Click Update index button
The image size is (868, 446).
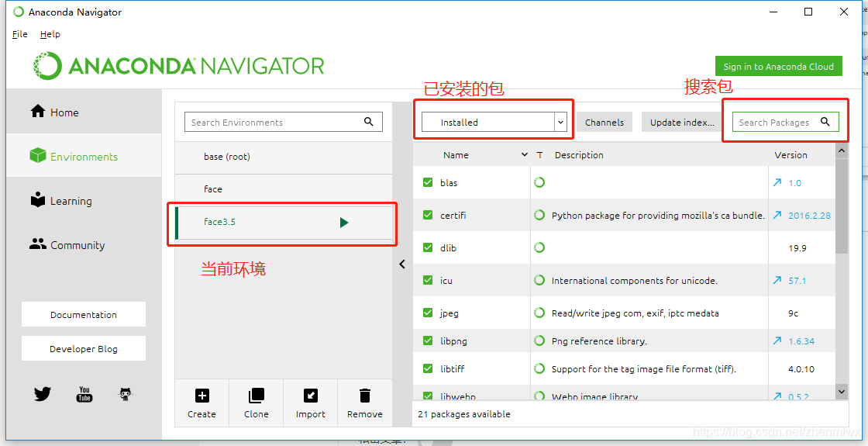tap(682, 122)
